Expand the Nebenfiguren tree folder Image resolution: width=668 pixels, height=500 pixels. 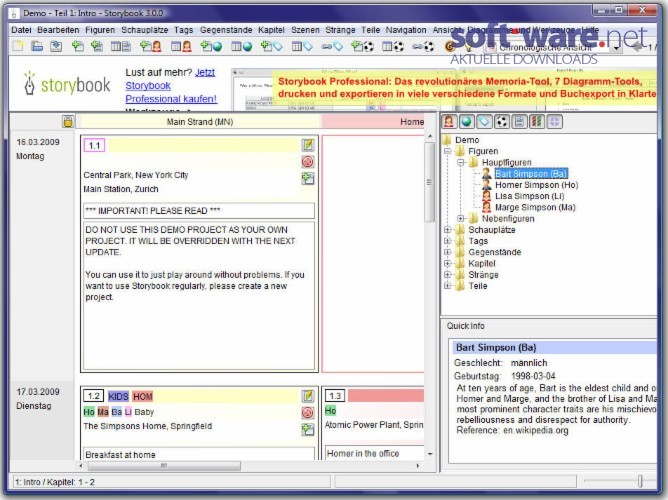click(461, 218)
